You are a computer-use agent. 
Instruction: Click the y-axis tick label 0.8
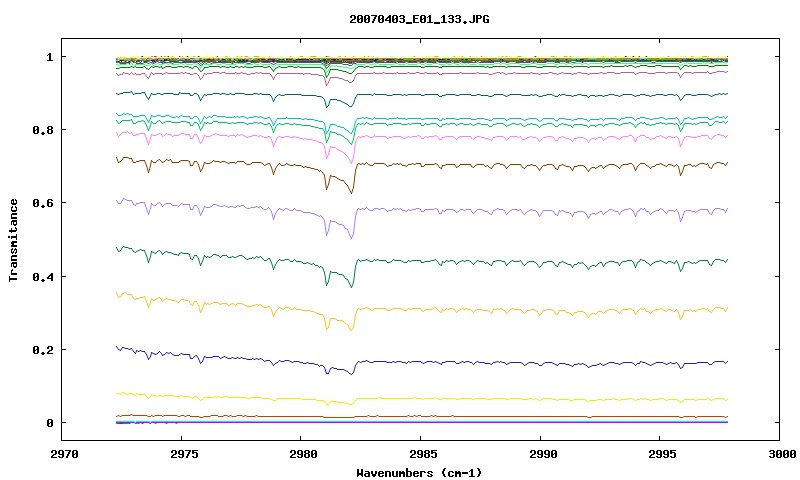pyautogui.click(x=43, y=130)
